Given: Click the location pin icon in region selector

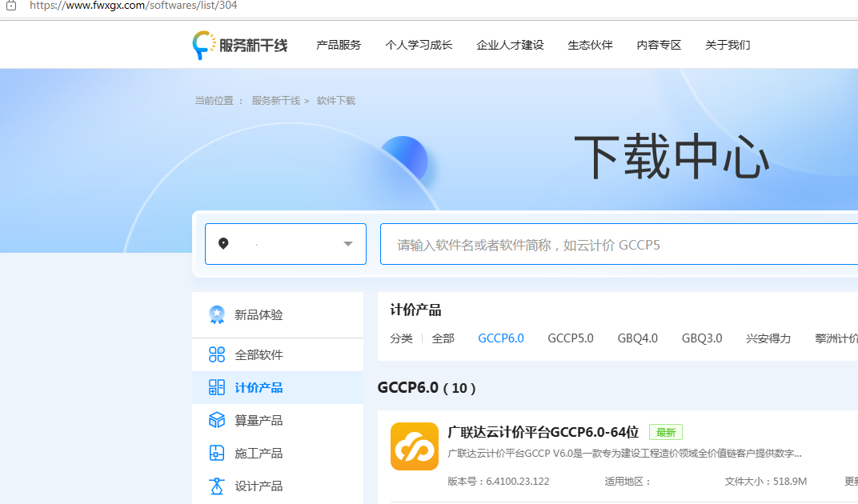Looking at the screenshot, I should (x=223, y=243).
